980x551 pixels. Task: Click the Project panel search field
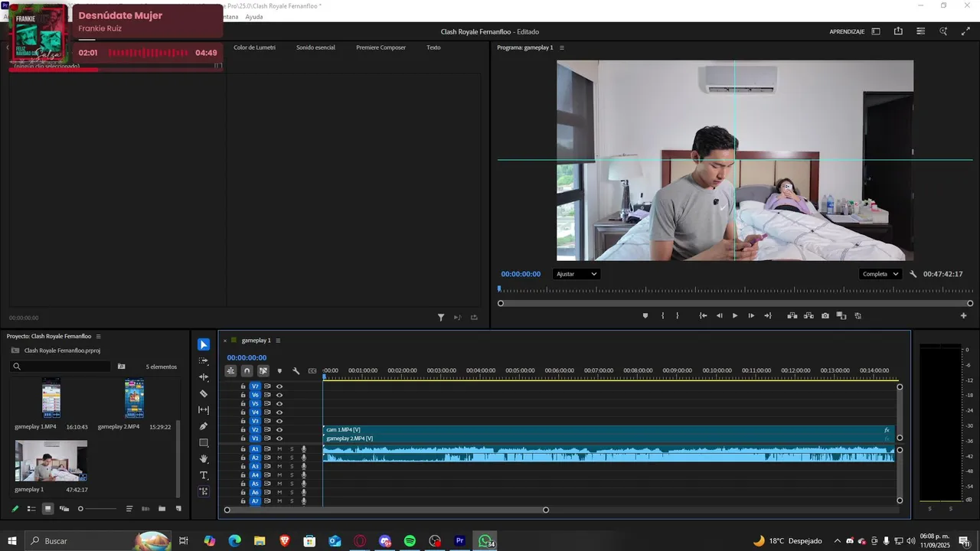61,367
